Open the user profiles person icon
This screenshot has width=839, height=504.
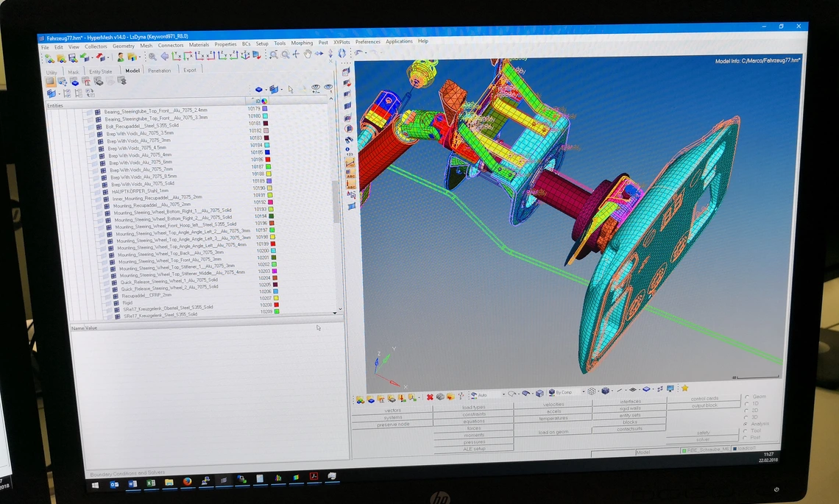tap(121, 57)
